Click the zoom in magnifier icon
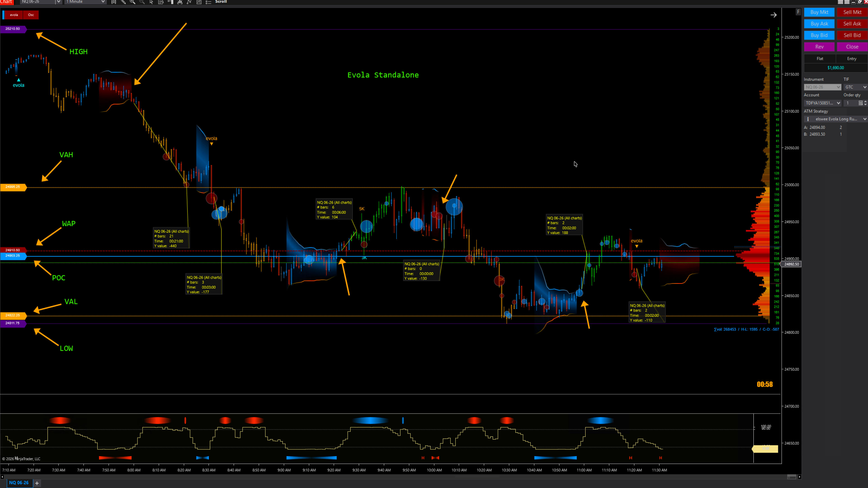Image resolution: width=868 pixels, height=488 pixels. point(132,2)
